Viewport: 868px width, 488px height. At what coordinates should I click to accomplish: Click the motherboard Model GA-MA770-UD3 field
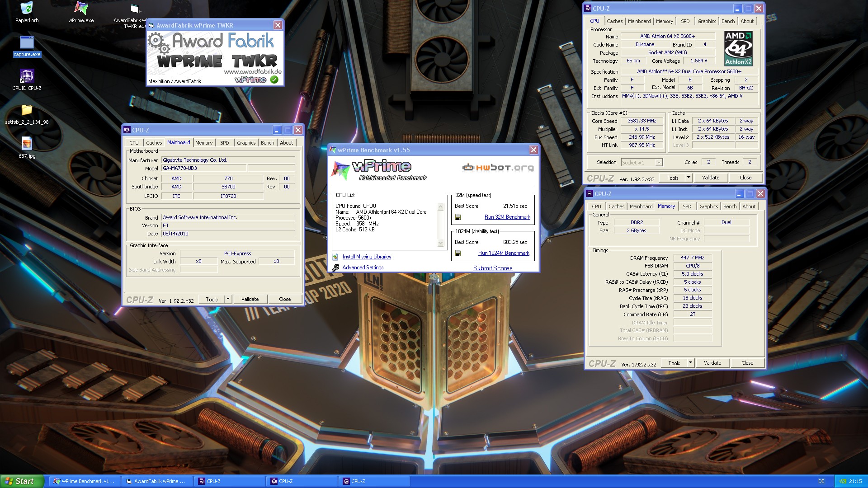(204, 168)
